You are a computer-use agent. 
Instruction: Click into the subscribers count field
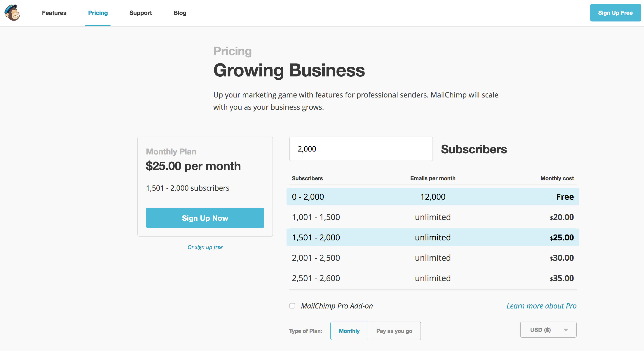click(x=361, y=149)
